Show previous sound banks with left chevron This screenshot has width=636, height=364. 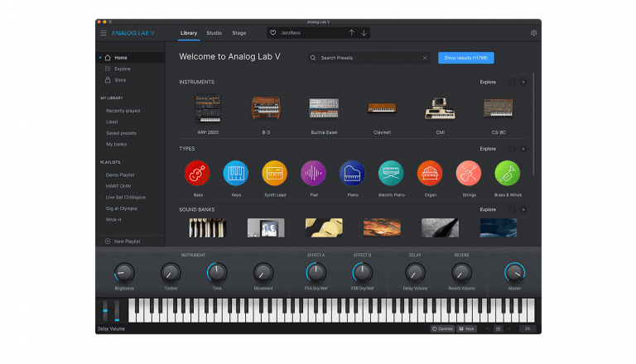click(x=512, y=209)
